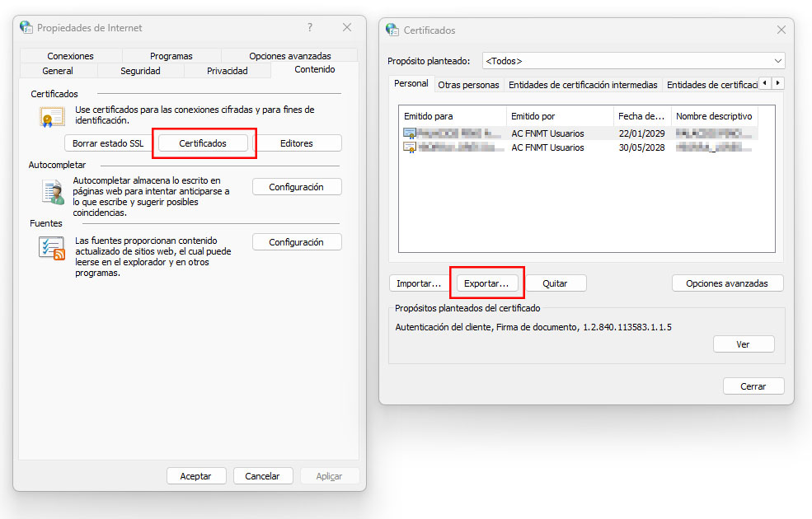
Task: Switch to the General tab
Action: point(58,70)
